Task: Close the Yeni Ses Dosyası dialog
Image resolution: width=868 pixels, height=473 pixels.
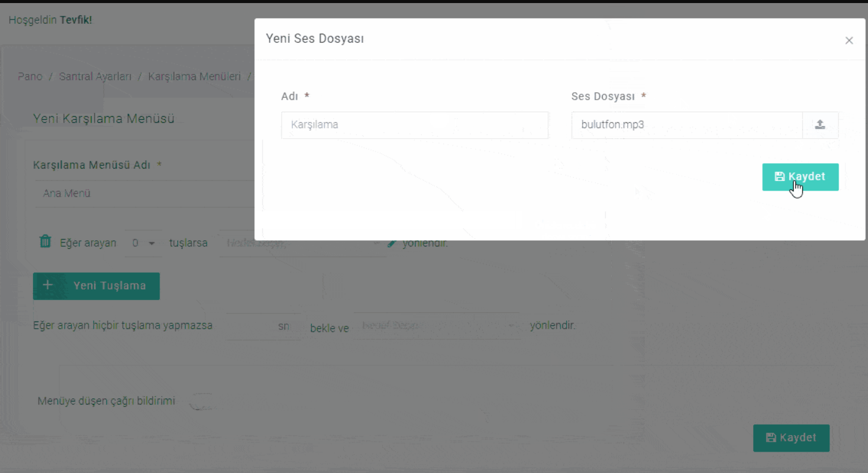Action: click(x=849, y=40)
